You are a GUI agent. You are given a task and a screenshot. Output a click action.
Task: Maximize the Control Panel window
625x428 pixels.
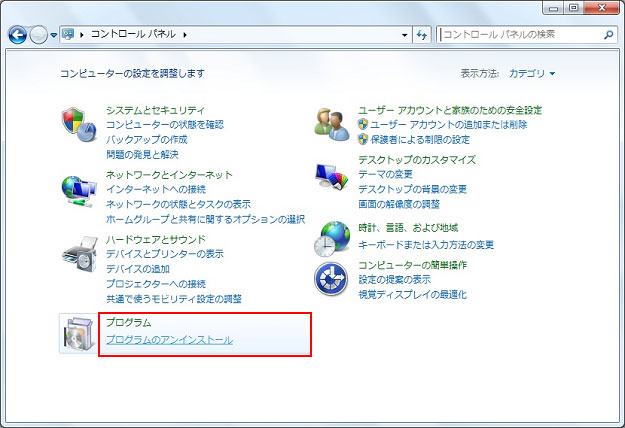click(574, 8)
